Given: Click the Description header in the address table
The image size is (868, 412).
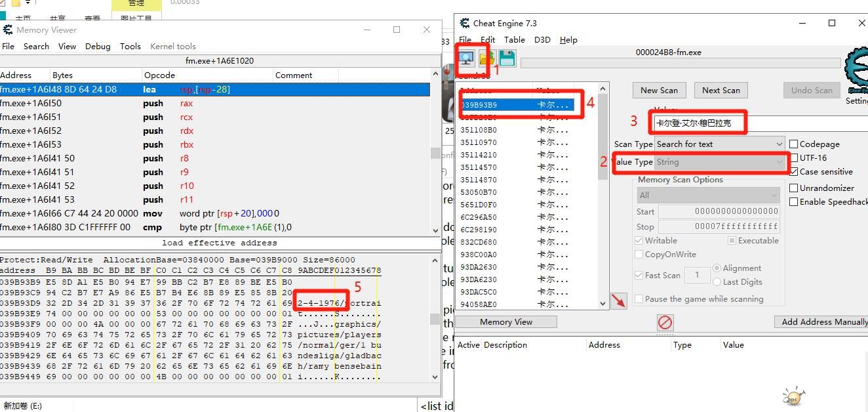Looking at the screenshot, I should [505, 344].
